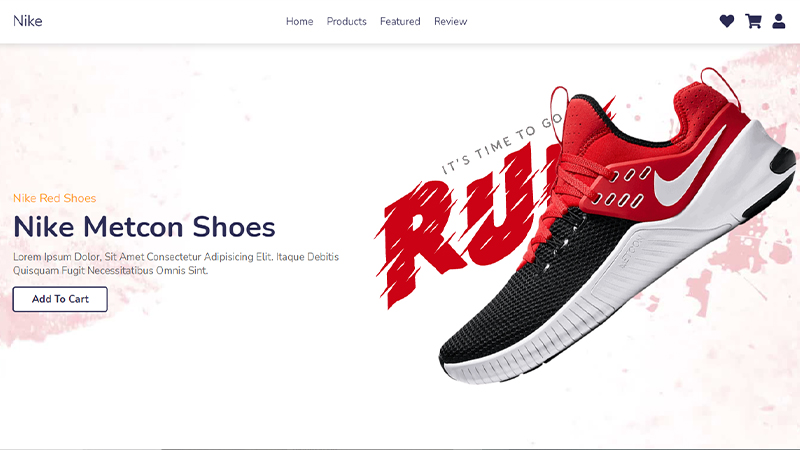Go to the Home nav link
This screenshot has width=800, height=450.
click(299, 21)
